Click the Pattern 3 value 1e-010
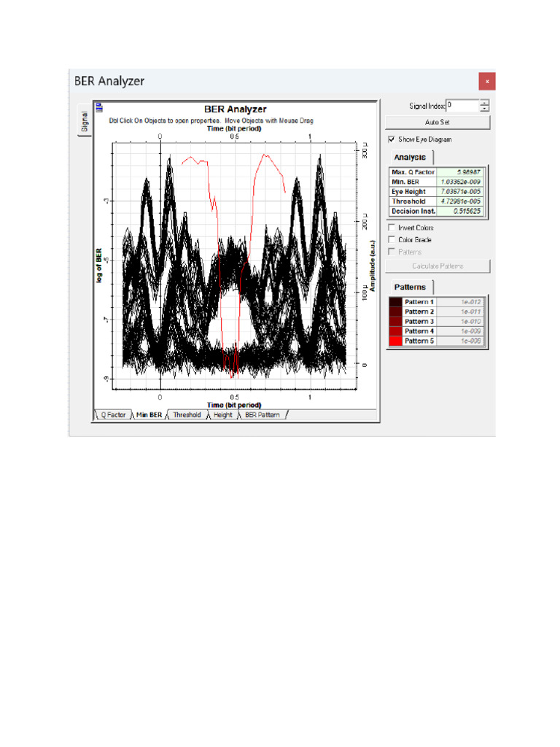This screenshot has height=747, width=560. point(460,322)
